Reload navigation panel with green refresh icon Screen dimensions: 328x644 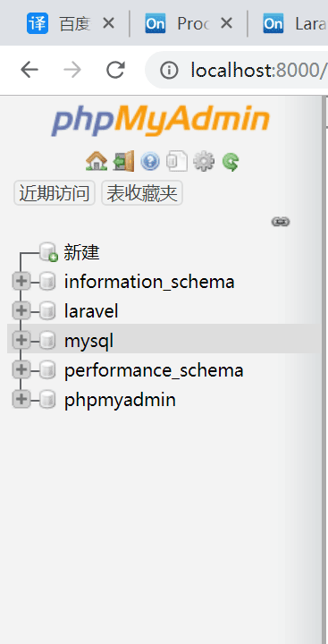[x=231, y=161]
